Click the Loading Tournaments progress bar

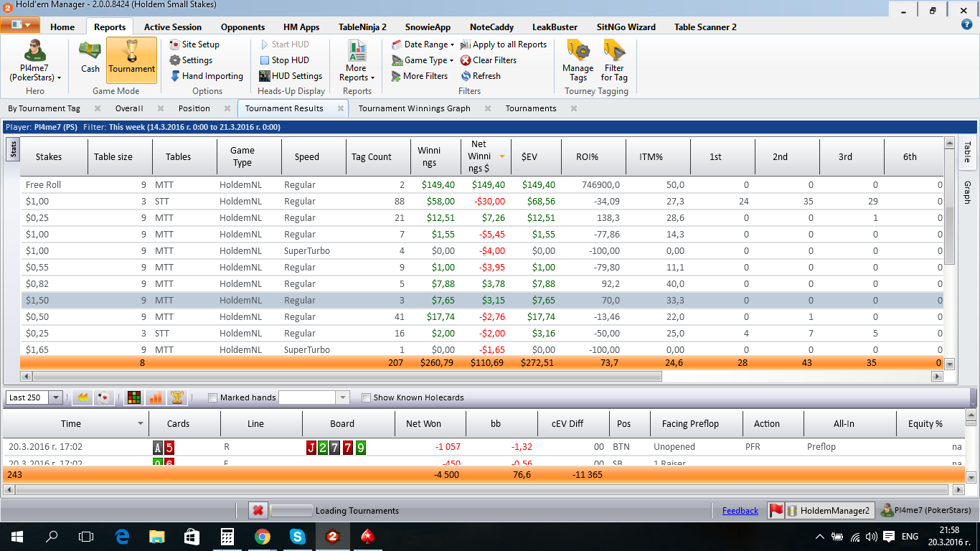point(291,511)
